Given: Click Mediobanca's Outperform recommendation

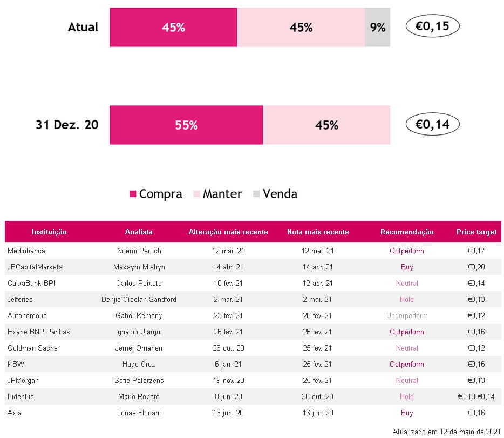Looking at the screenshot, I should pos(407,251).
